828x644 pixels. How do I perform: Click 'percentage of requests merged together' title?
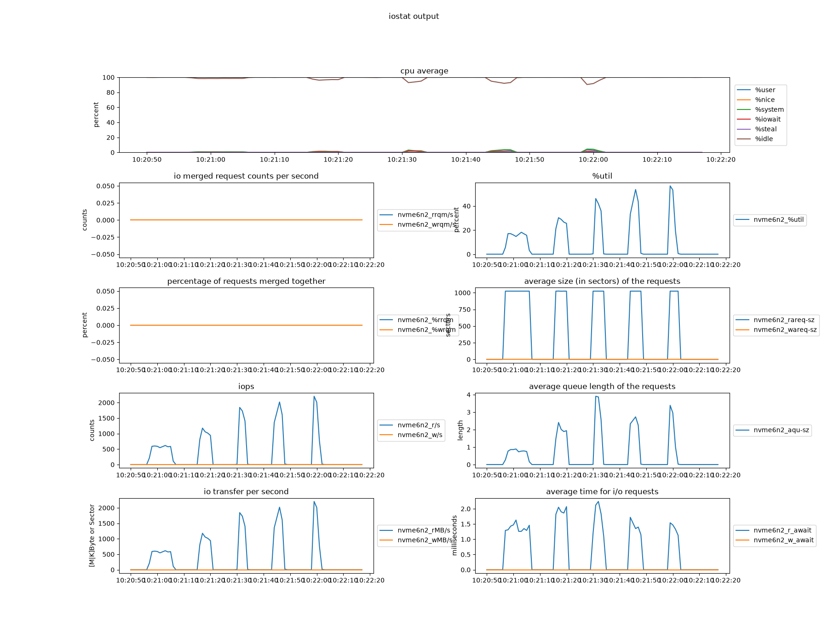(246, 282)
